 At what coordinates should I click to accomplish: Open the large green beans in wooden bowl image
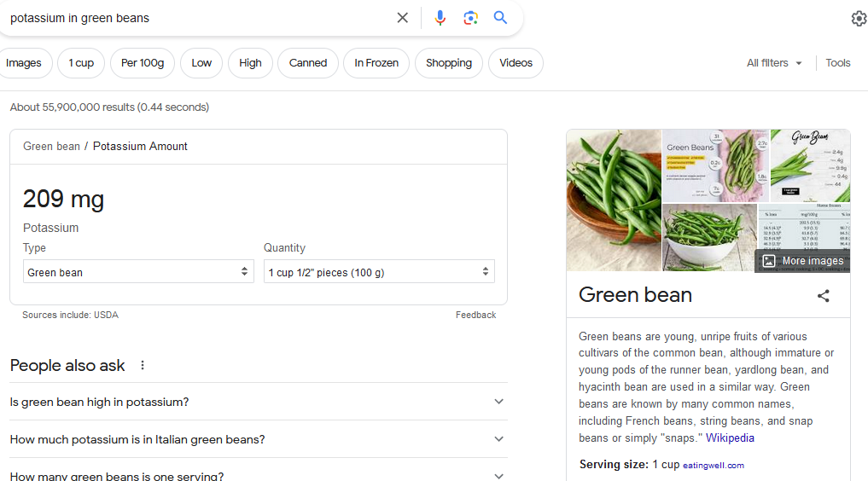[x=614, y=200]
